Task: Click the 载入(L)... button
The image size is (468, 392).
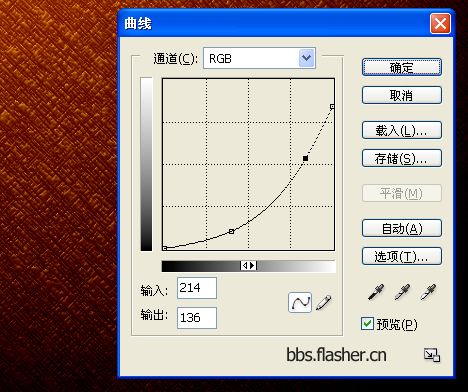Action: (402, 130)
